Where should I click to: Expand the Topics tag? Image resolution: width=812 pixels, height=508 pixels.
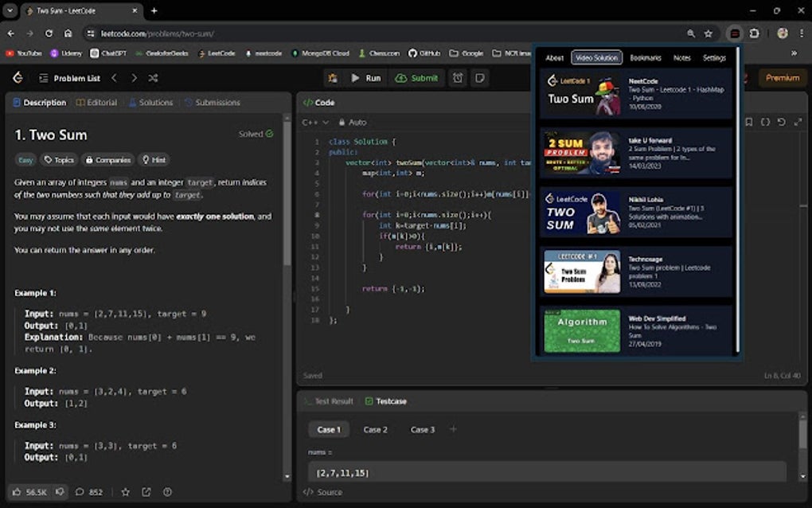tap(59, 160)
